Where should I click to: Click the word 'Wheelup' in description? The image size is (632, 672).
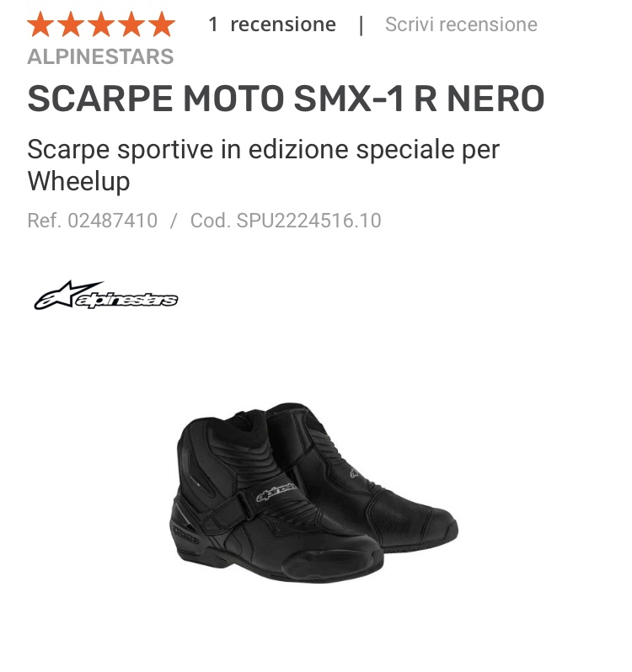(78, 181)
